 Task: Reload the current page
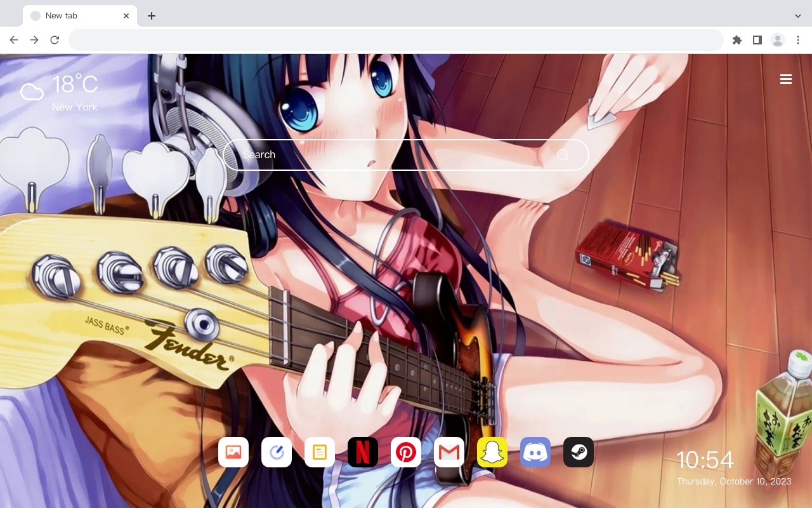point(55,40)
